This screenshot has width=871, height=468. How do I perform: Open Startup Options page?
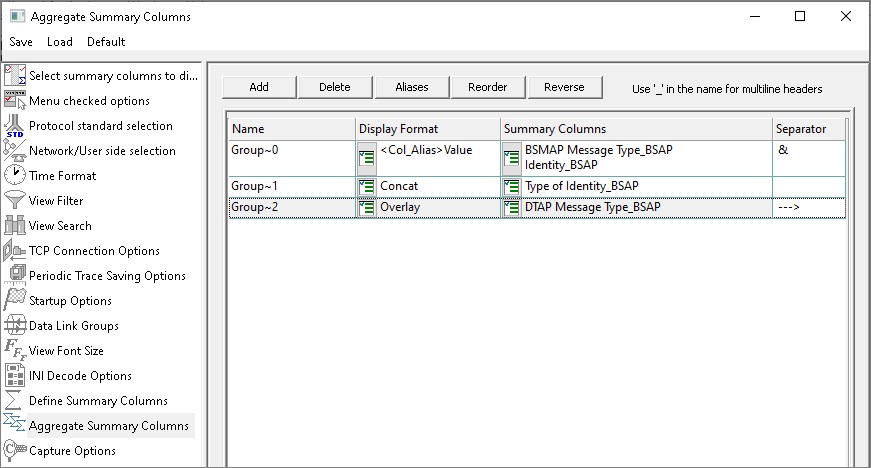coord(71,300)
